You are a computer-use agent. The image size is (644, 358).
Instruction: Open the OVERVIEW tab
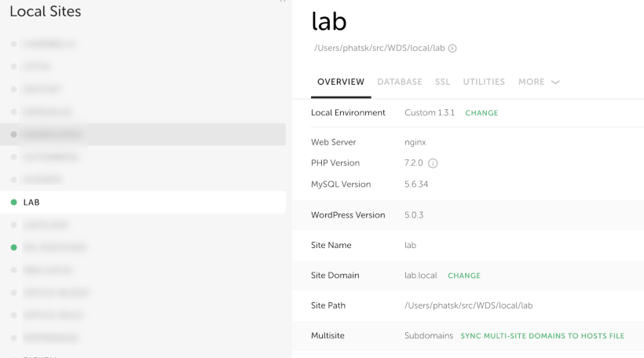pyautogui.click(x=341, y=82)
